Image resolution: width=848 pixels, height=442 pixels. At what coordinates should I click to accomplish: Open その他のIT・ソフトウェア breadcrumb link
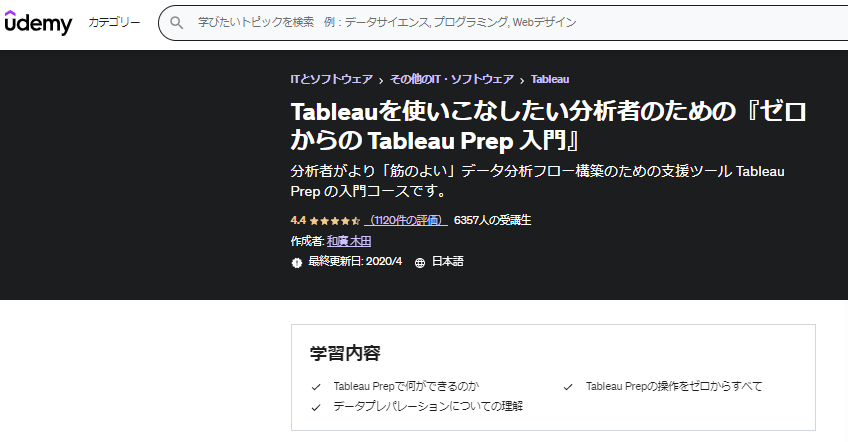tap(452, 80)
